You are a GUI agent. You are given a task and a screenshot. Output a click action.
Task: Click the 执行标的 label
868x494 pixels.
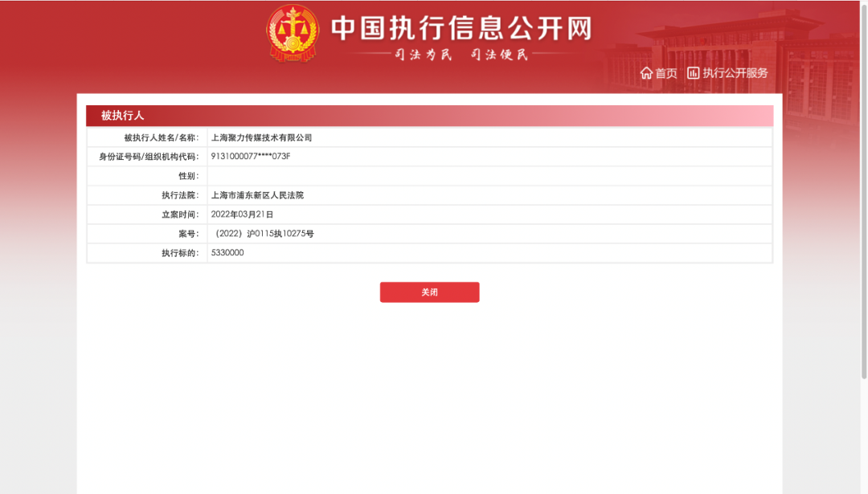(x=180, y=253)
